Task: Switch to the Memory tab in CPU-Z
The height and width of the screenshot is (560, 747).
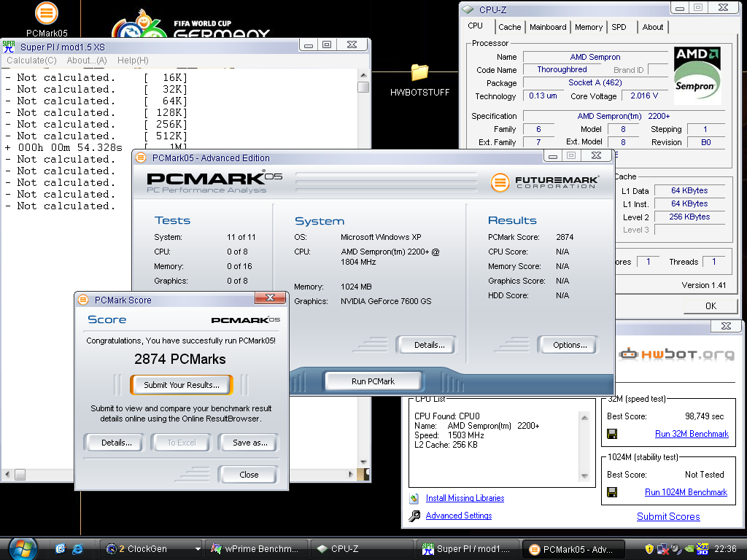Action: click(589, 27)
